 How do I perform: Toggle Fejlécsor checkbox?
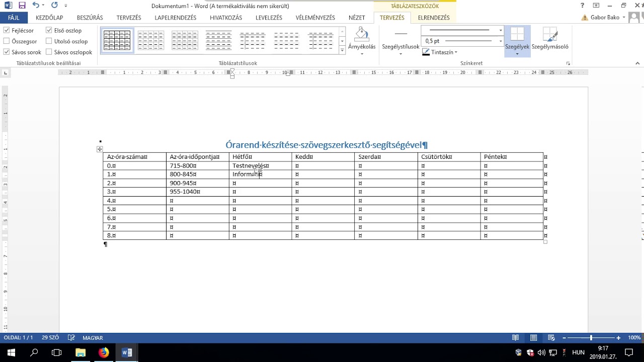(7, 30)
